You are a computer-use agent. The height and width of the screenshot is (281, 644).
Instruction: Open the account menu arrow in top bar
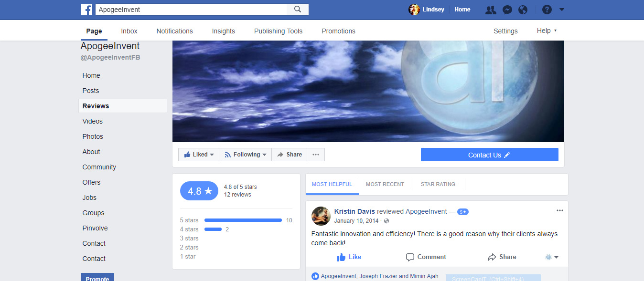tap(562, 10)
